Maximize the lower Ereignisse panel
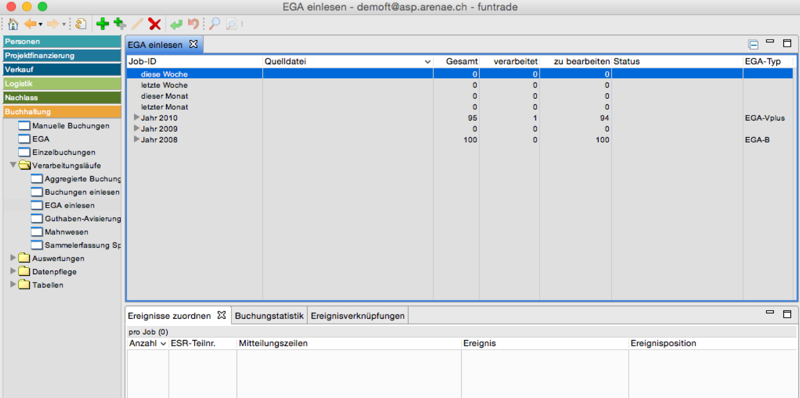This screenshot has width=800, height=398. pos(787,313)
